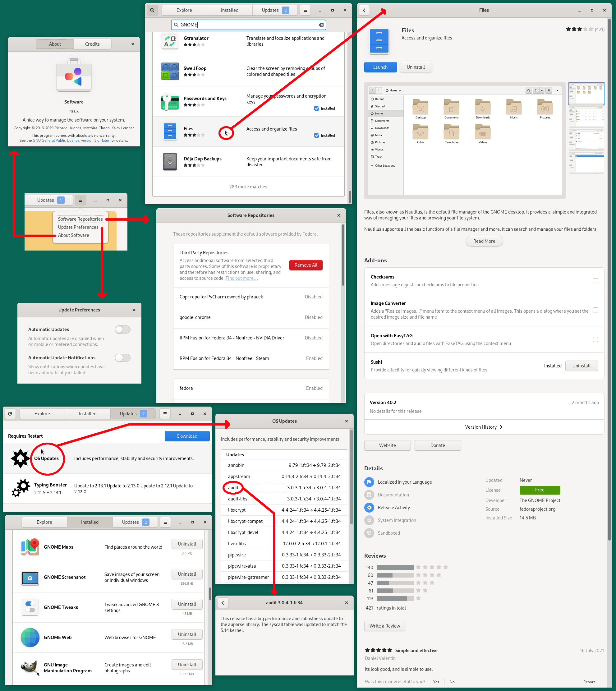Screen dimensions: 616x691
Task: Go back from audit 3.0.4 details
Action: [x=223, y=602]
